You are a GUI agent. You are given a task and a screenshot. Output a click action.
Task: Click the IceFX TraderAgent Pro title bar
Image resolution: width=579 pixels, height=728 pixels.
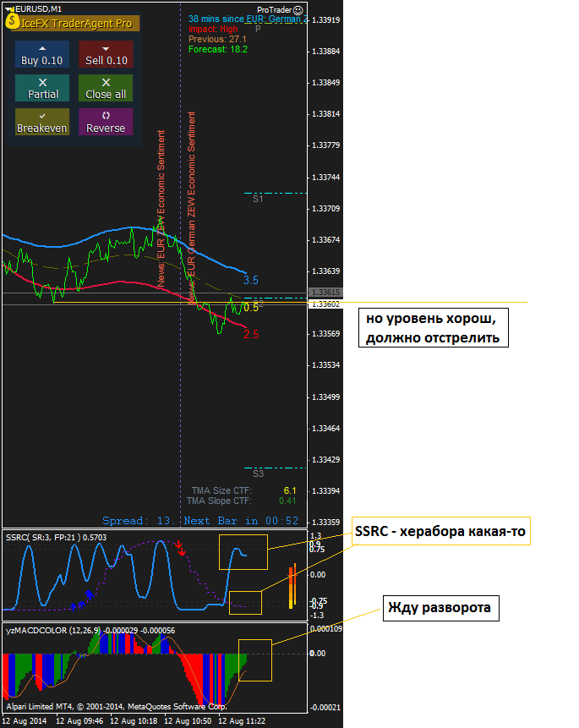pos(77,23)
